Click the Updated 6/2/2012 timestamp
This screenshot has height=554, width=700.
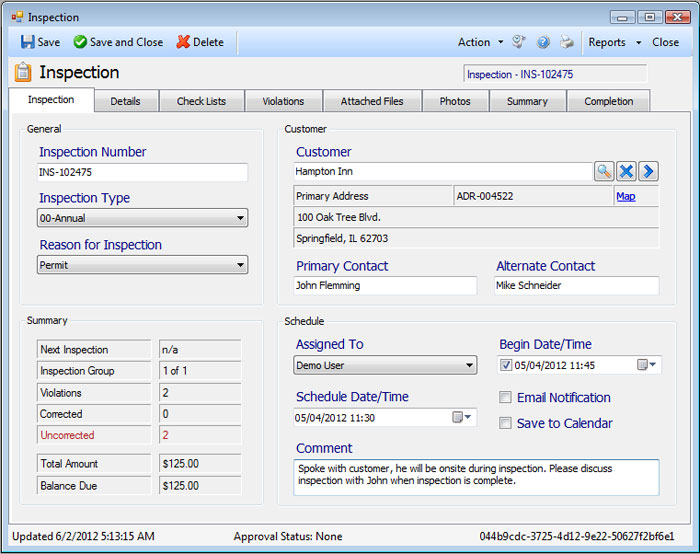[83, 536]
